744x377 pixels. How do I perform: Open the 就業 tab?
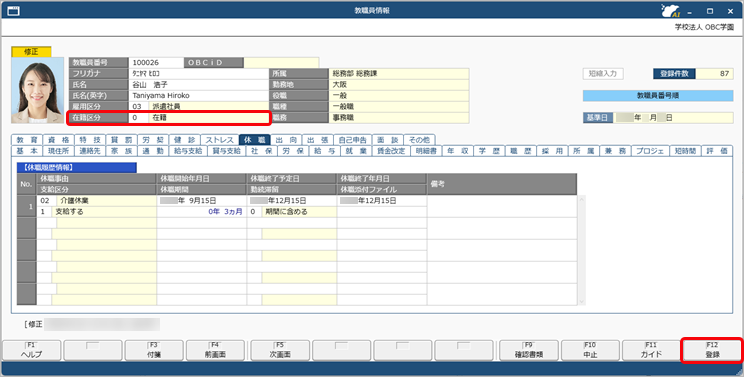pyautogui.click(x=356, y=151)
